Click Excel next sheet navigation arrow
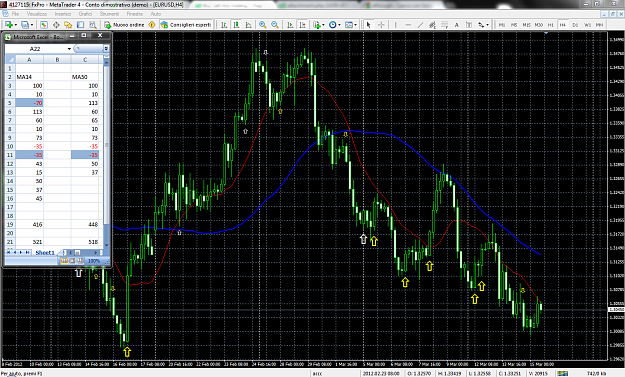The width and height of the screenshot is (625, 377). (22, 253)
